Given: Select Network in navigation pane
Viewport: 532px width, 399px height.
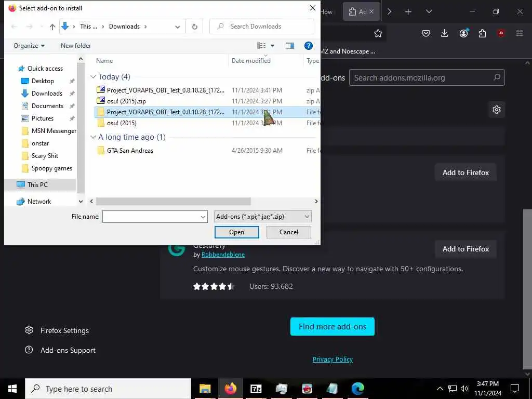Looking at the screenshot, I should click(39, 202).
